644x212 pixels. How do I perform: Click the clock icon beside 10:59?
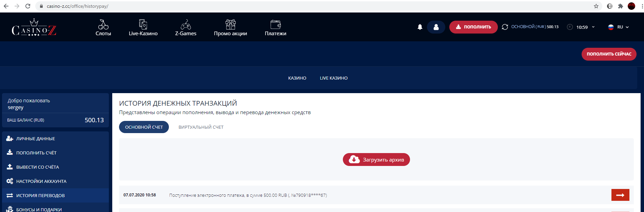(570, 27)
